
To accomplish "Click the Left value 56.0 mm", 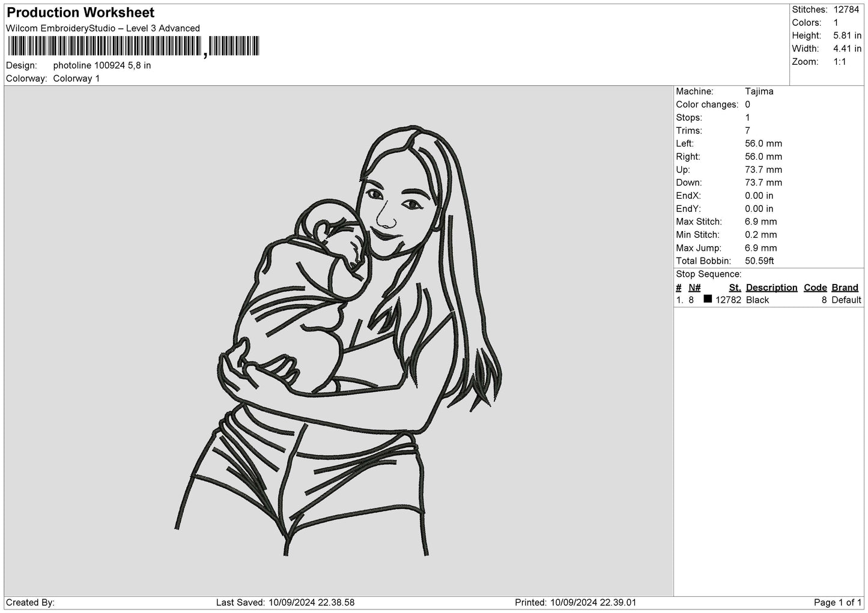I will [763, 143].
